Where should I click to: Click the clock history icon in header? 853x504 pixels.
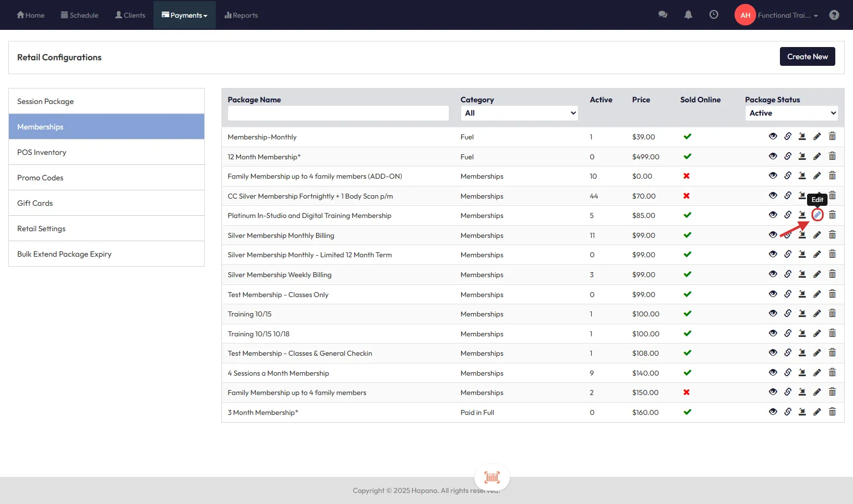click(x=714, y=15)
